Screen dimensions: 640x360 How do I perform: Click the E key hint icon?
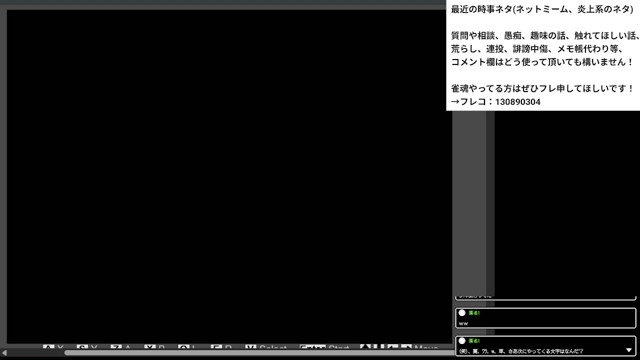point(216,347)
